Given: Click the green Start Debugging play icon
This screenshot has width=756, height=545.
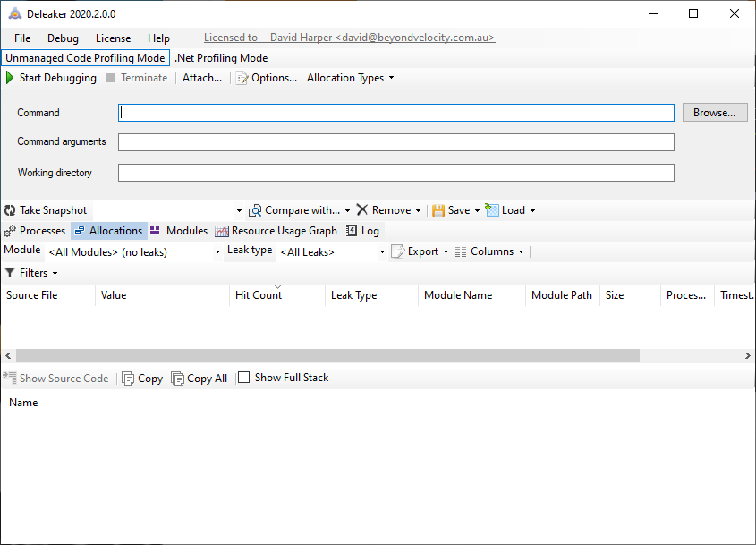Looking at the screenshot, I should coord(10,78).
